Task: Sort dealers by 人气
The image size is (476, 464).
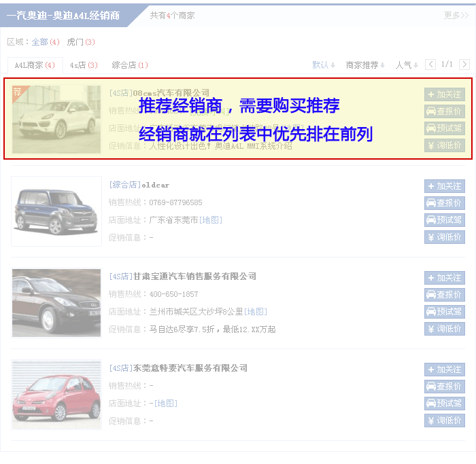Action: coord(407,65)
